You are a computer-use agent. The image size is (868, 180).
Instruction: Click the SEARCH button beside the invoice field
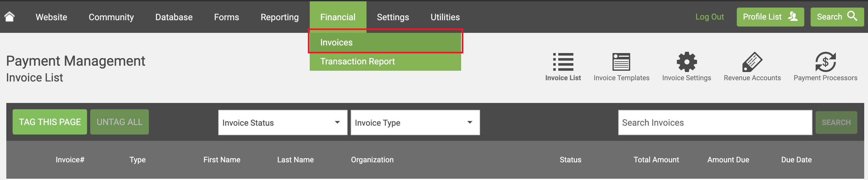[x=836, y=123]
